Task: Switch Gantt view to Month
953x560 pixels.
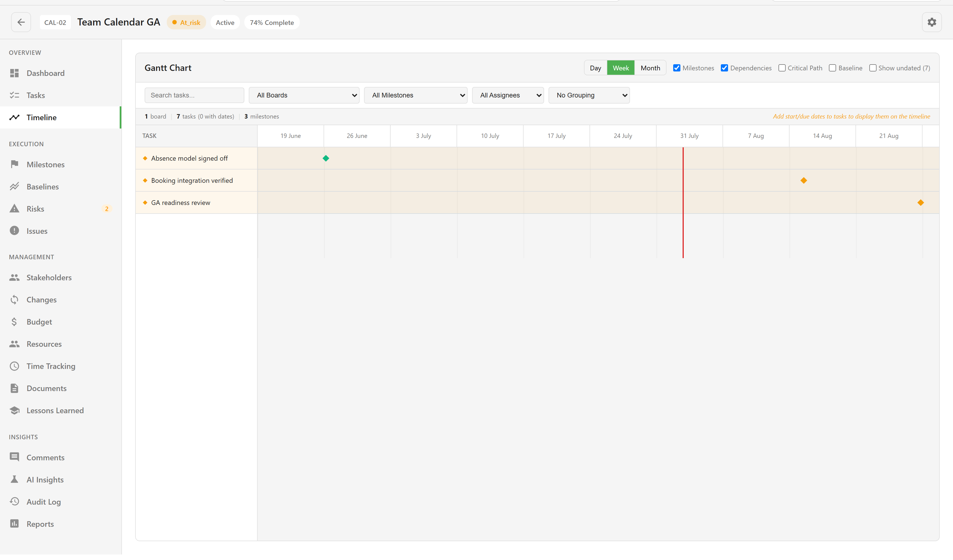Action: coord(650,68)
